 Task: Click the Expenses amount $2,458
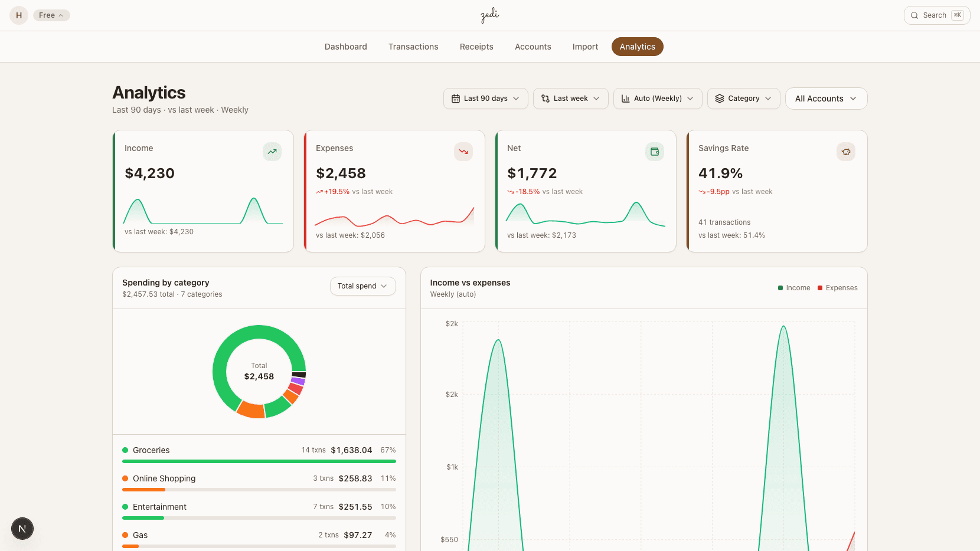pos(341,173)
